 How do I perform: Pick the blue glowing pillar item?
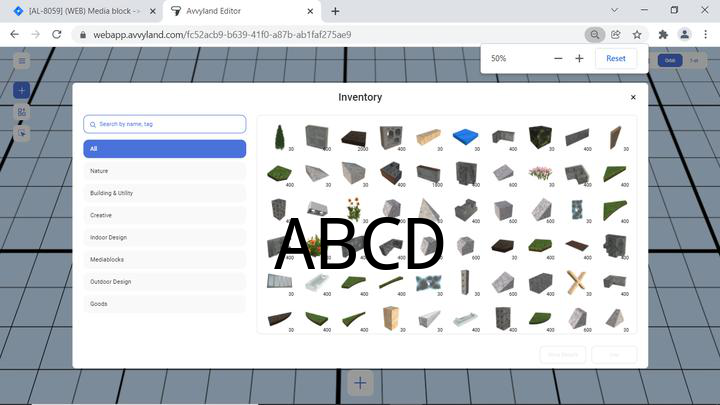pyautogui.click(x=577, y=209)
